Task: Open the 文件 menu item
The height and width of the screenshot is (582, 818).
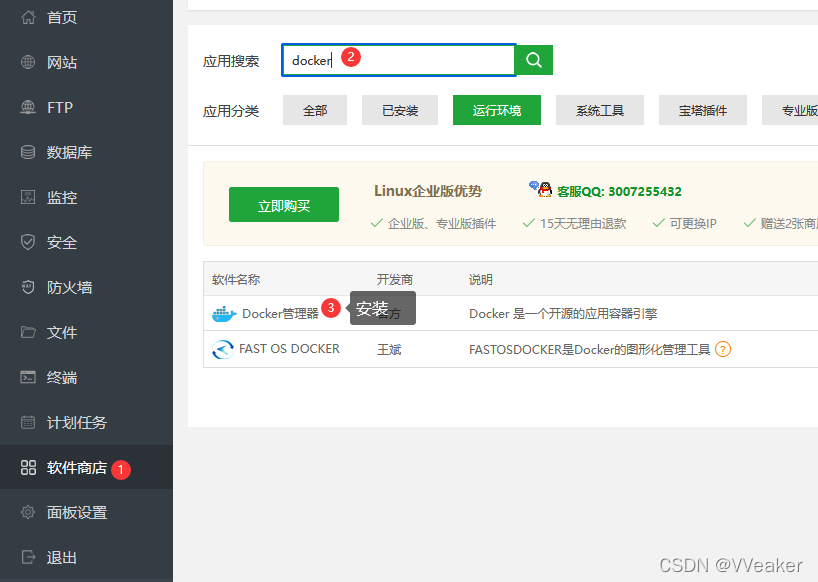Action: (86, 332)
